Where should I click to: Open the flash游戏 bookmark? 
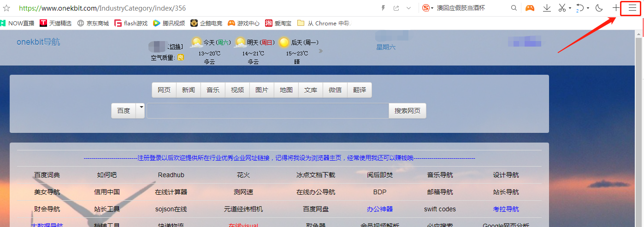tap(131, 23)
